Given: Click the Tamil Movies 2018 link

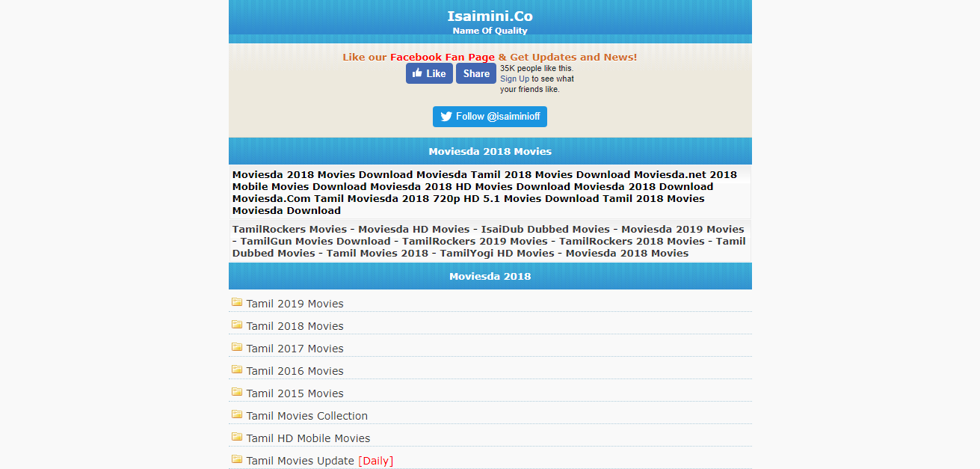Looking at the screenshot, I should [x=377, y=253].
